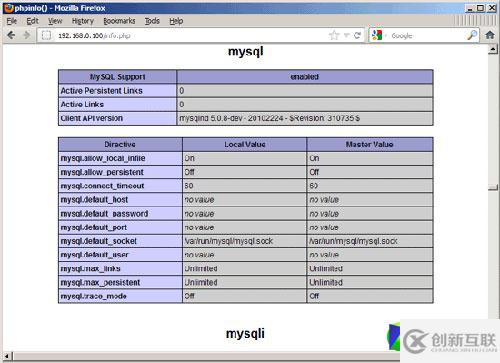Open the URL history dropdown arrow
Screen dimensions: 500x363
[346, 35]
